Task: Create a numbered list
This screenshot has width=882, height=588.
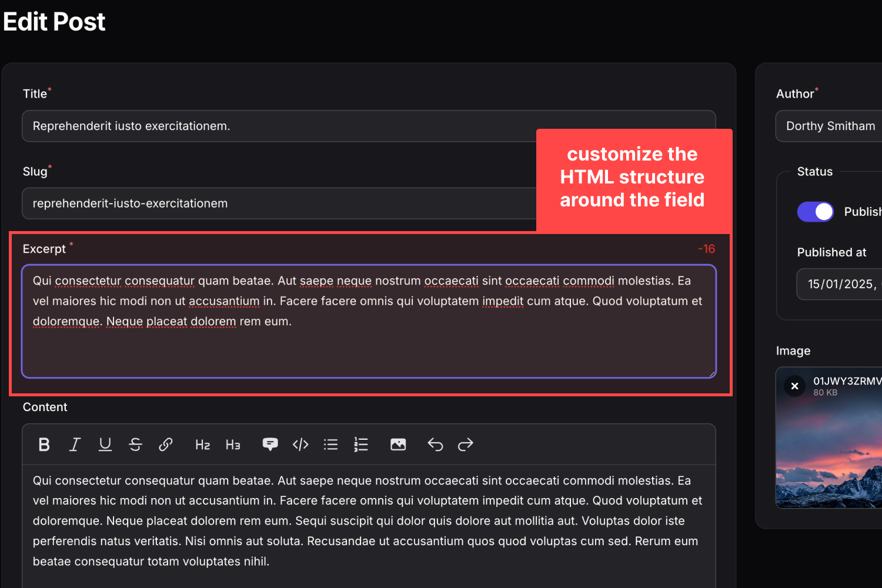Action: pos(361,445)
